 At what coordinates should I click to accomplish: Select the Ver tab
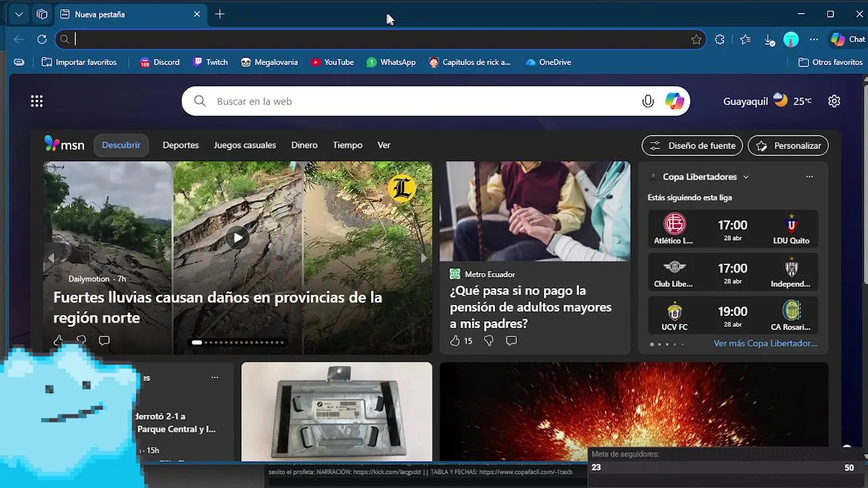pos(384,145)
